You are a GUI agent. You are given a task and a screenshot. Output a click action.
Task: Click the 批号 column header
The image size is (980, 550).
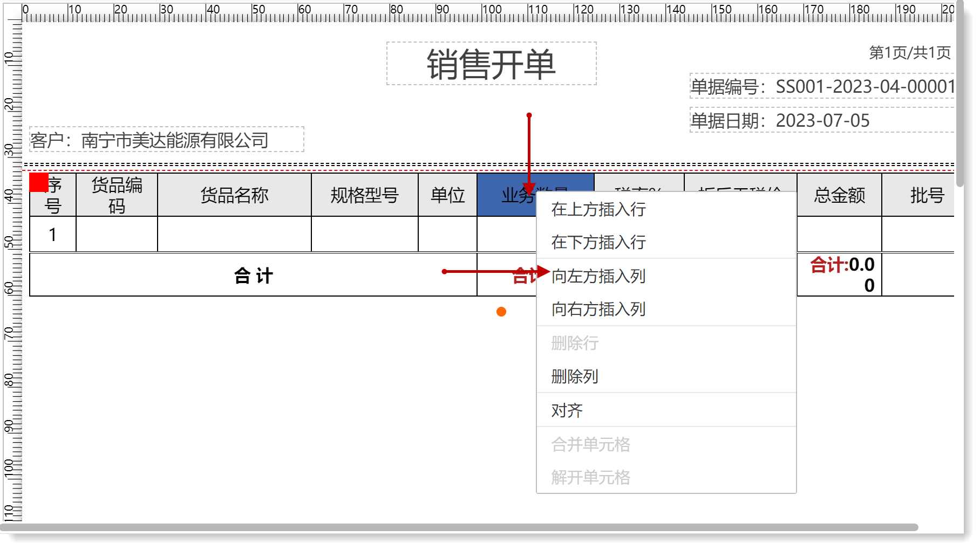926,195
